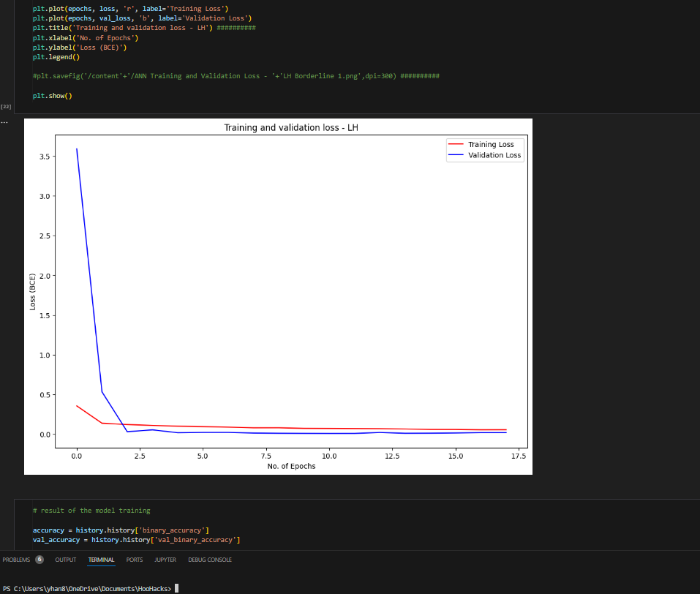Click the Training Loss legend entry
This screenshot has height=594, width=700.
pyautogui.click(x=481, y=144)
